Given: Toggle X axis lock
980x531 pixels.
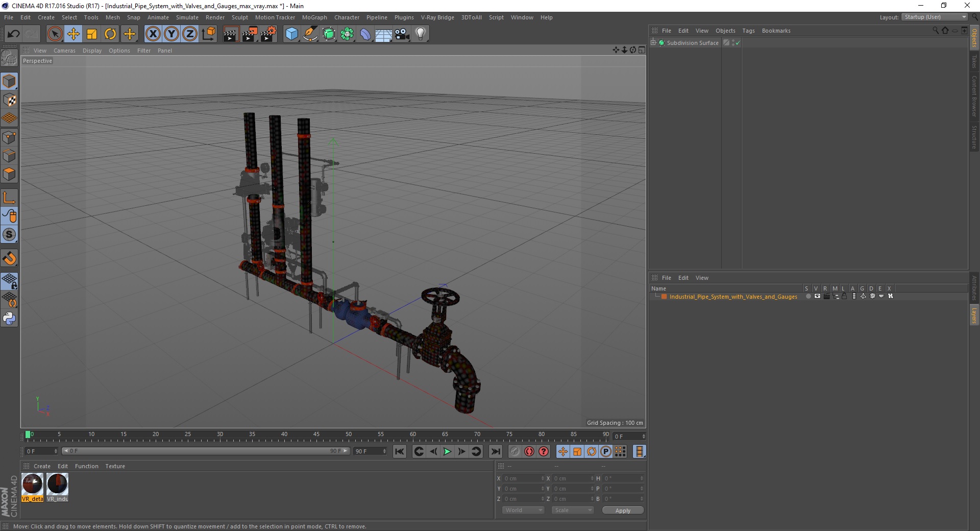Looking at the screenshot, I should pyautogui.click(x=153, y=34).
